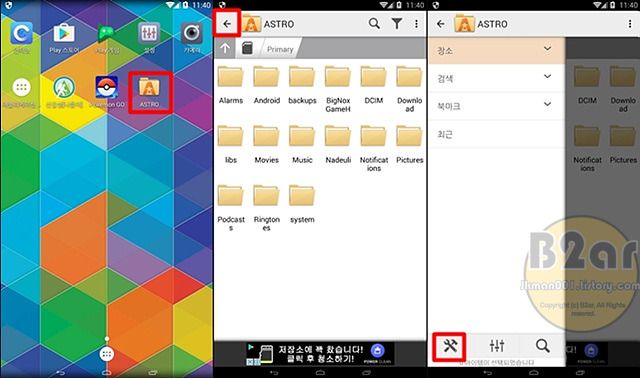Viewport: 640px width, 378px height.
Task: Tap Android home button under middle ASTRO screen
Action: 320,372
